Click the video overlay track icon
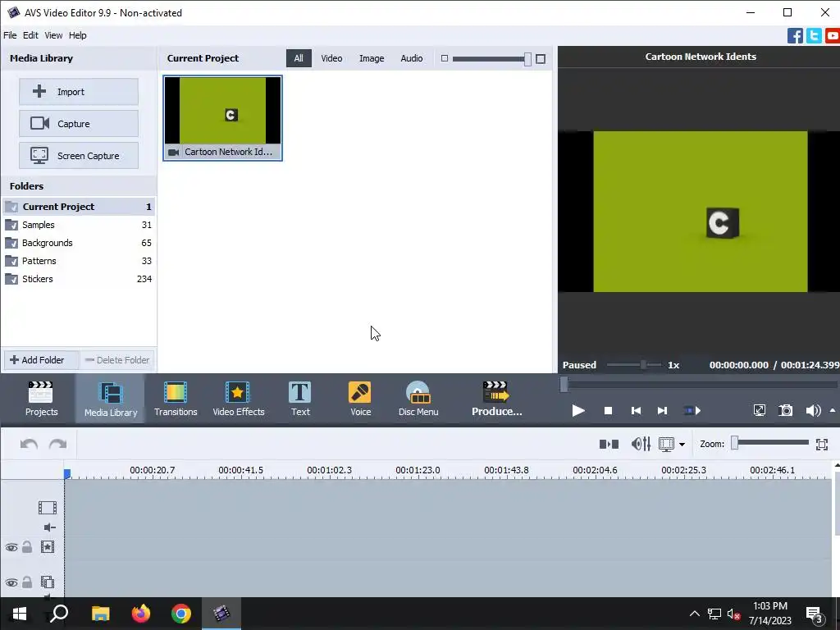The height and width of the screenshot is (630, 840). click(x=47, y=582)
